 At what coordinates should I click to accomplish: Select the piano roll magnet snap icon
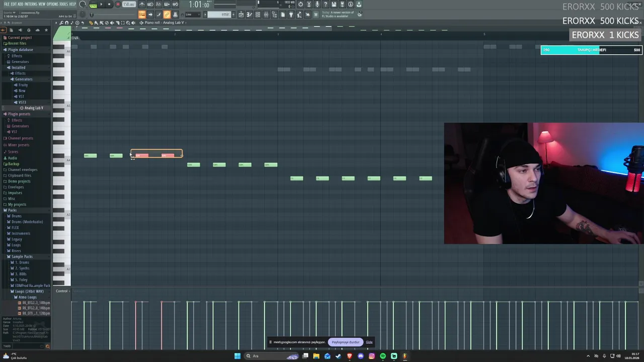[x=66, y=23]
